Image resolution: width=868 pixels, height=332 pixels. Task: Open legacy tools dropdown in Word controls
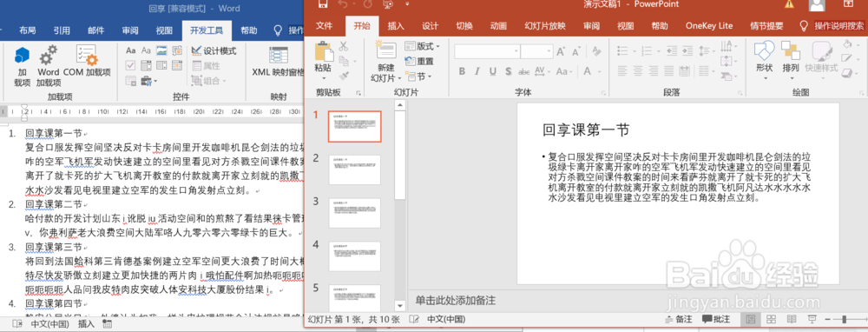148,81
